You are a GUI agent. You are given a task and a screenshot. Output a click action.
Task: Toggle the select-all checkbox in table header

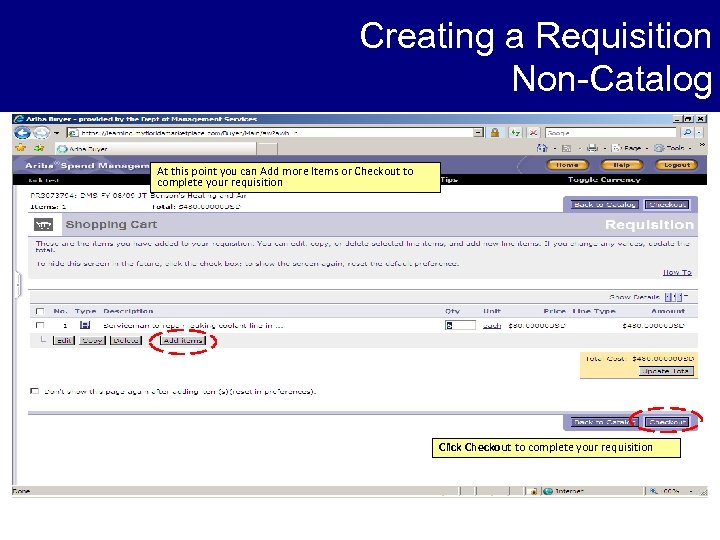(40, 311)
